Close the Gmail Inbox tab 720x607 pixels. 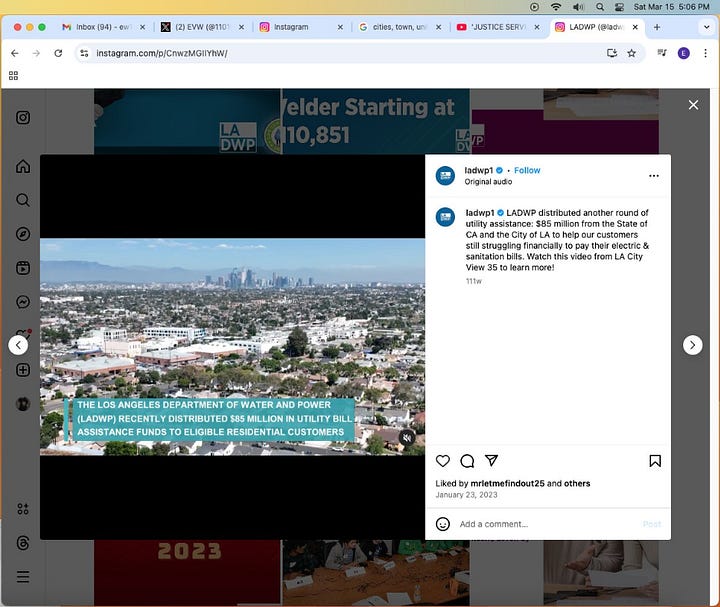[142, 27]
